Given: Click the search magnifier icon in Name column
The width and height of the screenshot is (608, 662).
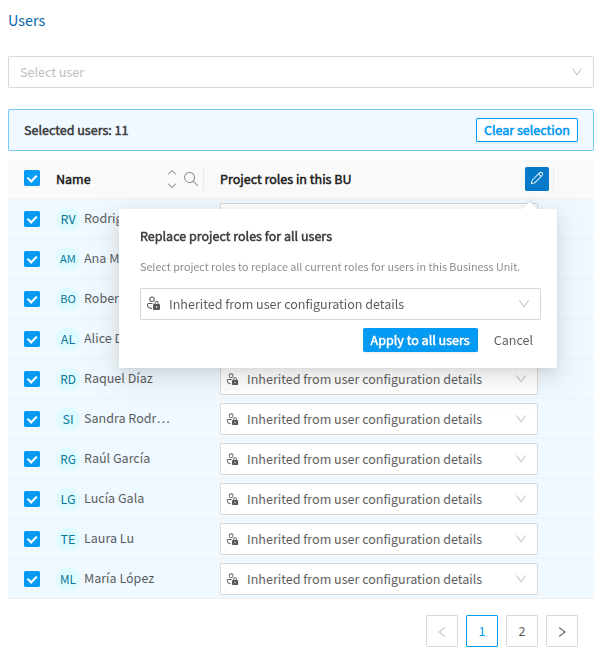Looking at the screenshot, I should click(191, 179).
